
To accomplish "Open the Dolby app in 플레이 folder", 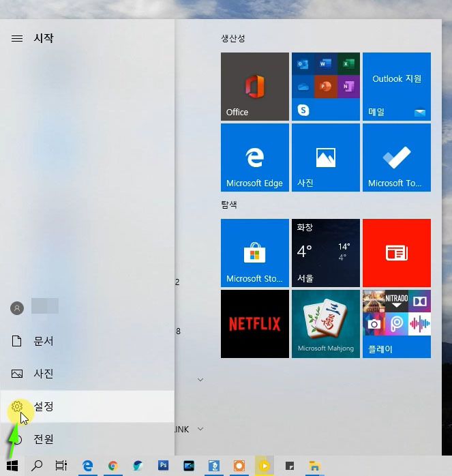I will [x=419, y=301].
